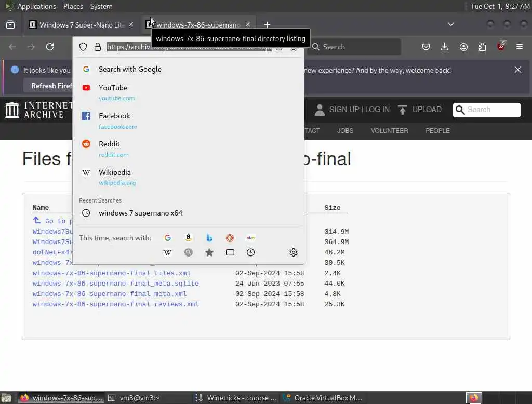532x404 pixels.
Task: Reload the current page
Action: click(x=50, y=47)
